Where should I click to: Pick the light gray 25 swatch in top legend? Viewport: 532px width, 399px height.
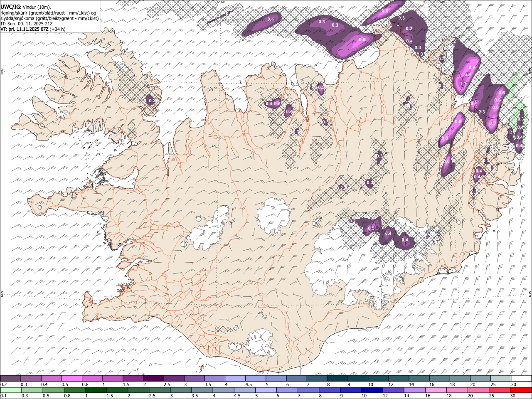click(501, 378)
